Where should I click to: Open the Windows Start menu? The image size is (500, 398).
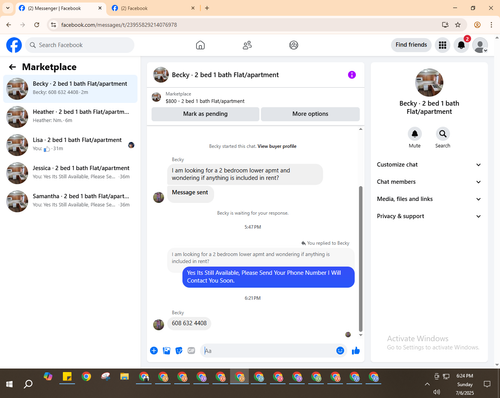pyautogui.click(x=9, y=384)
